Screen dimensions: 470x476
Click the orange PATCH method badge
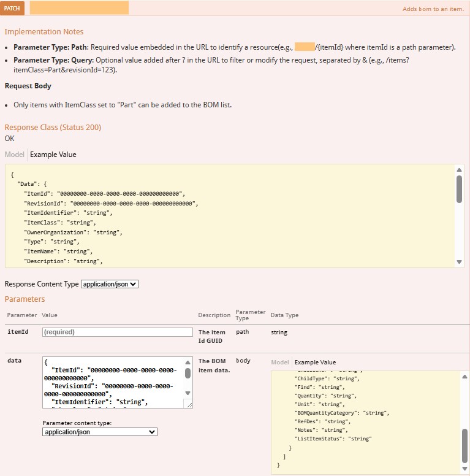point(12,9)
